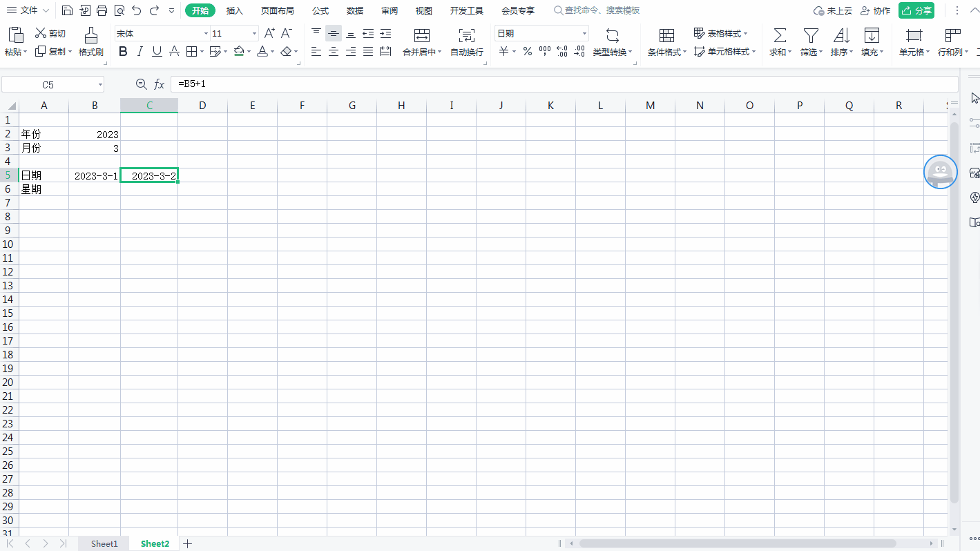Screen dimensions: 980x551
Task: Add a new sheet with plus button
Action: [187, 543]
